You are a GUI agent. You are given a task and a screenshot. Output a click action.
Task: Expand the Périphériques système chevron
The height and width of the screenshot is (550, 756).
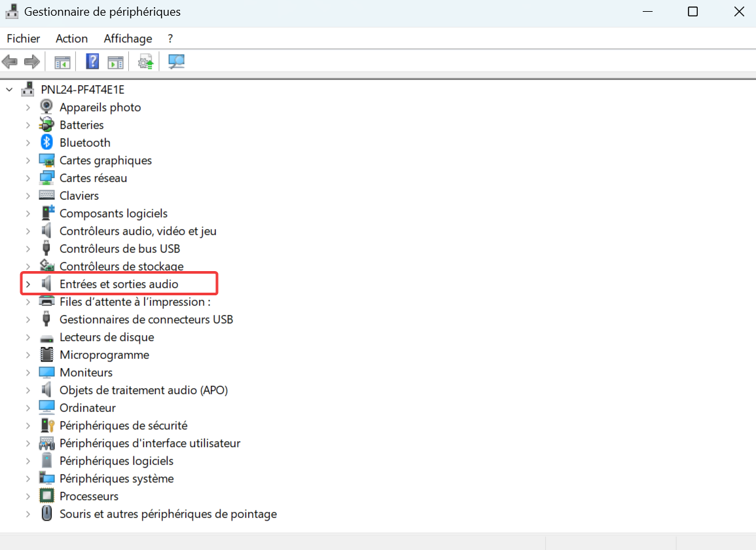[x=28, y=479]
